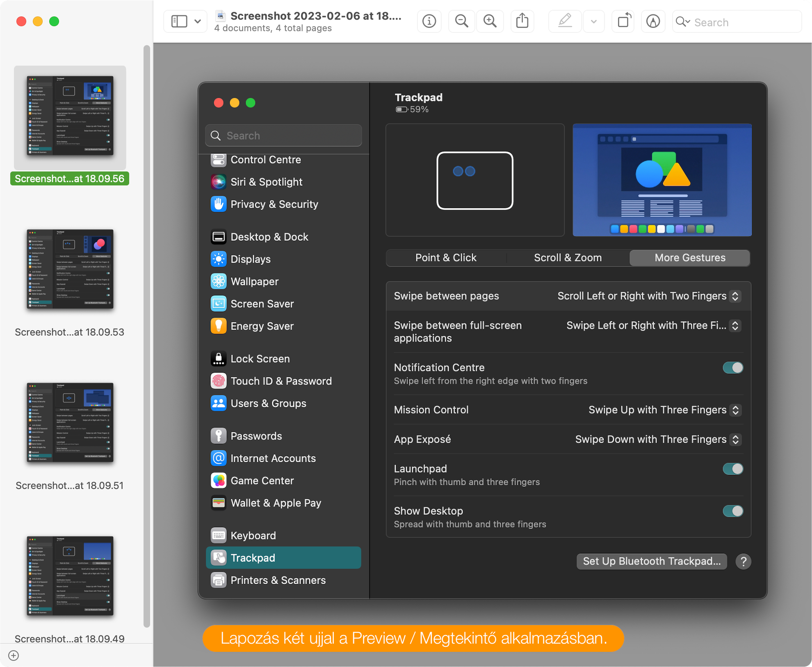
Task: Click the Share icon in Preview toolbar
Action: point(522,21)
